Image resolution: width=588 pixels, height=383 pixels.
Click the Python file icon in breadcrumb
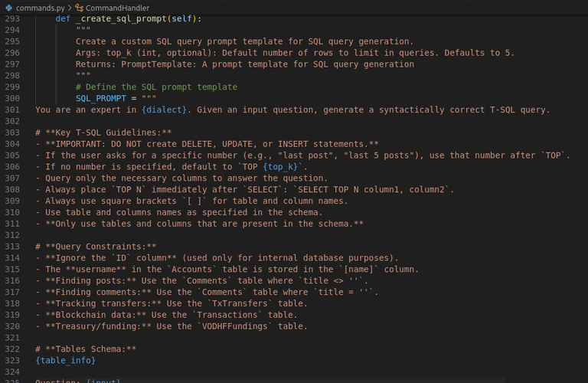pos(8,8)
